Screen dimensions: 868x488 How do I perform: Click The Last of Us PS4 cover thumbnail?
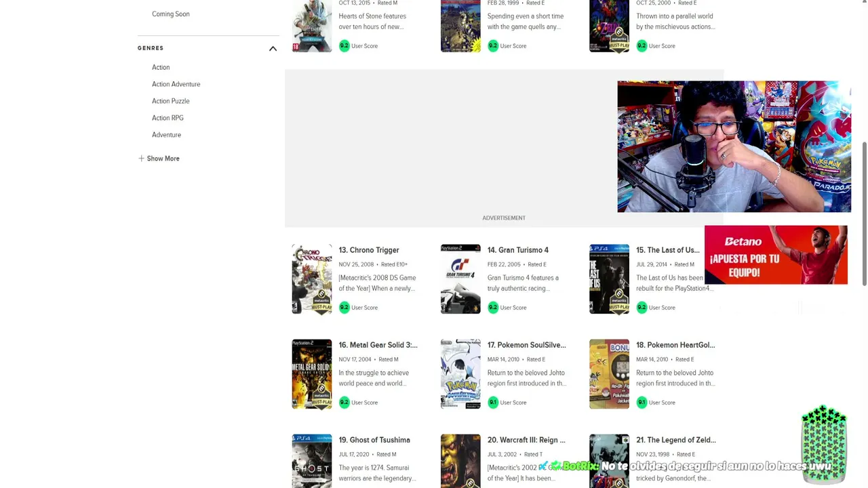609,279
